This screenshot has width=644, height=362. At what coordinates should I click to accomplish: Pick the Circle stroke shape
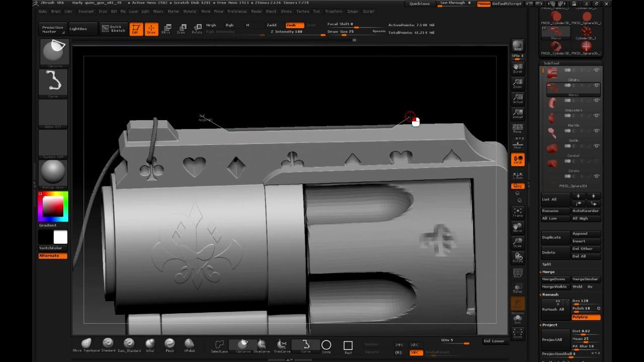326,345
